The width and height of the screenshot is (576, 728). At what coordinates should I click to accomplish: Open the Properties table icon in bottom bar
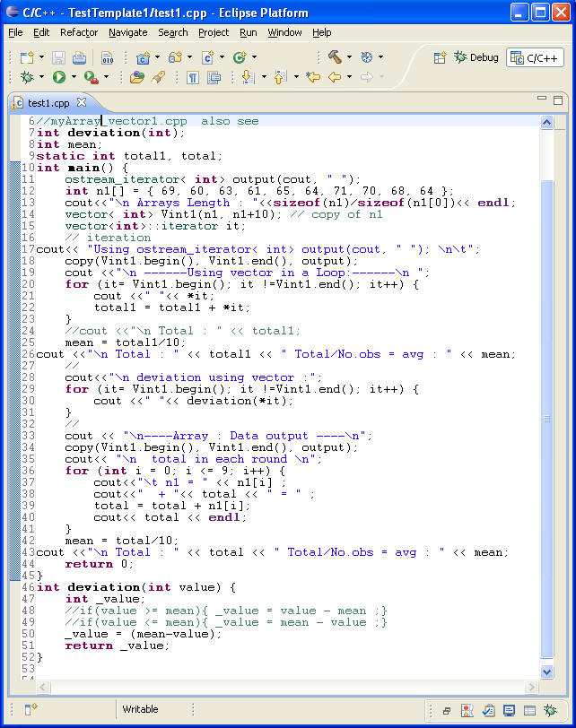pos(529,710)
